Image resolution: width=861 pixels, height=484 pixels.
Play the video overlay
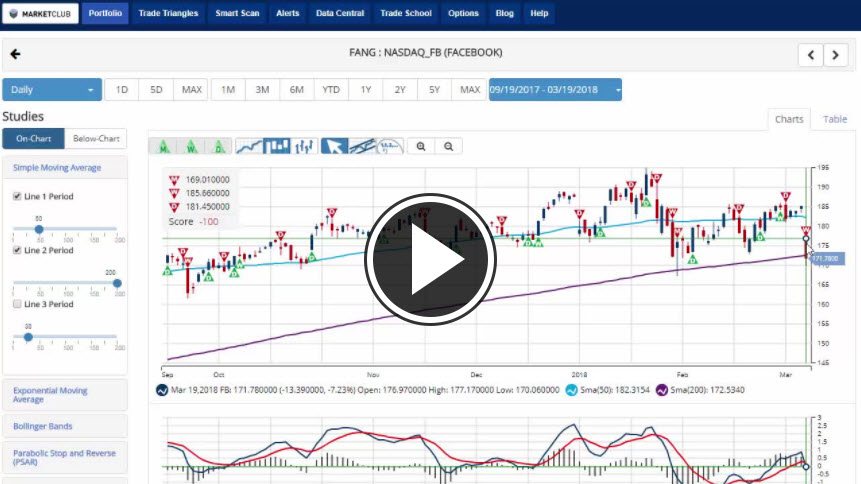tap(430, 259)
